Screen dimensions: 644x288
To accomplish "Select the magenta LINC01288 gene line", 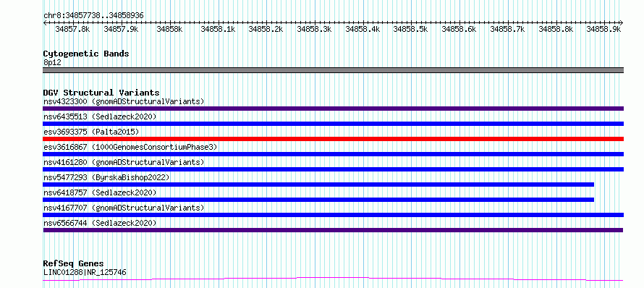I will pyautogui.click(x=333, y=279).
